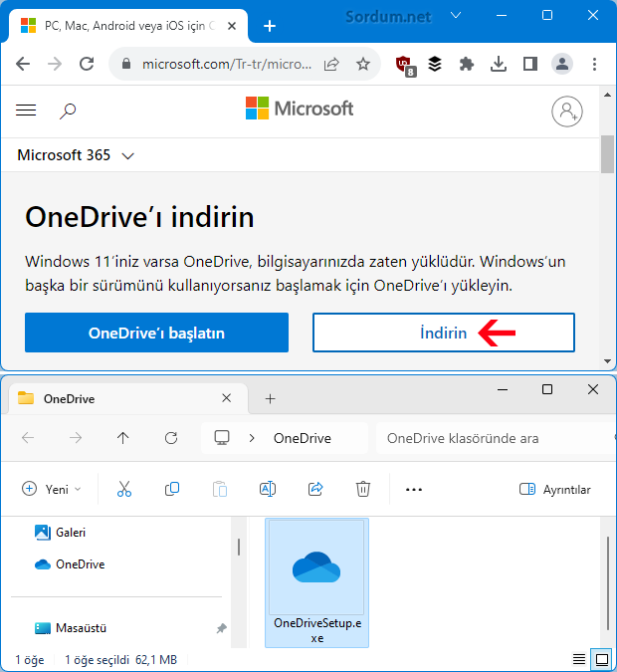Open the Microsoft site hamburger menu
Image resolution: width=617 pixels, height=672 pixels.
[x=26, y=111]
